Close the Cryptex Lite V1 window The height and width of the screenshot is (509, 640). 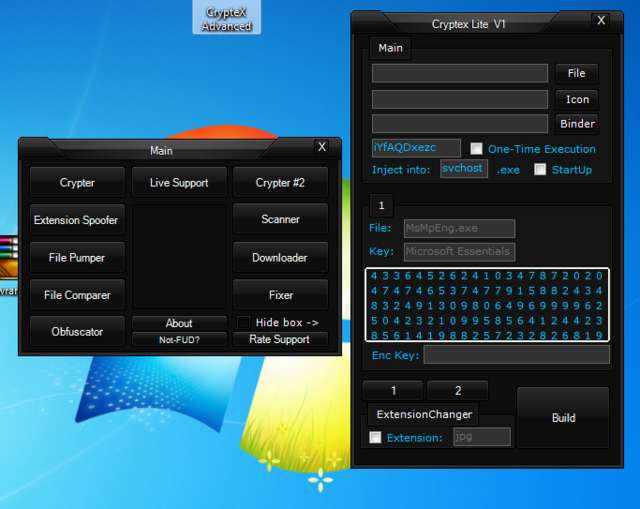click(601, 20)
